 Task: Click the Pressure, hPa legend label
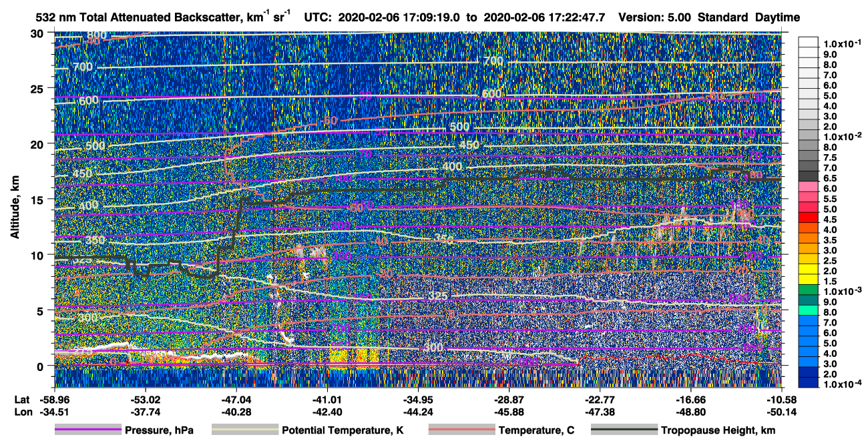coord(159,430)
